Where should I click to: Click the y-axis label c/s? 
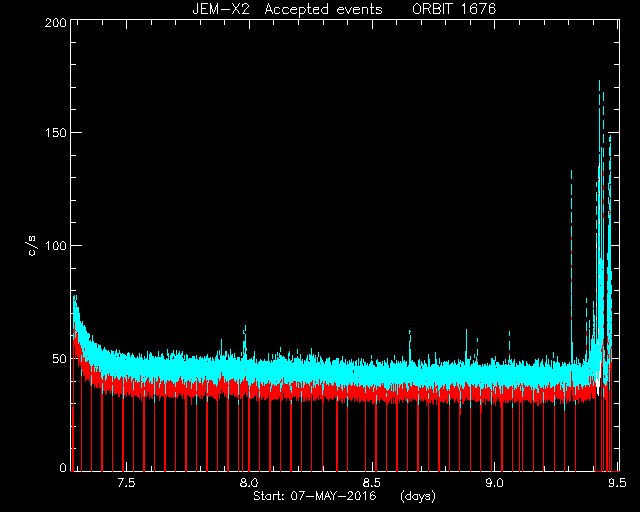pyautogui.click(x=33, y=246)
